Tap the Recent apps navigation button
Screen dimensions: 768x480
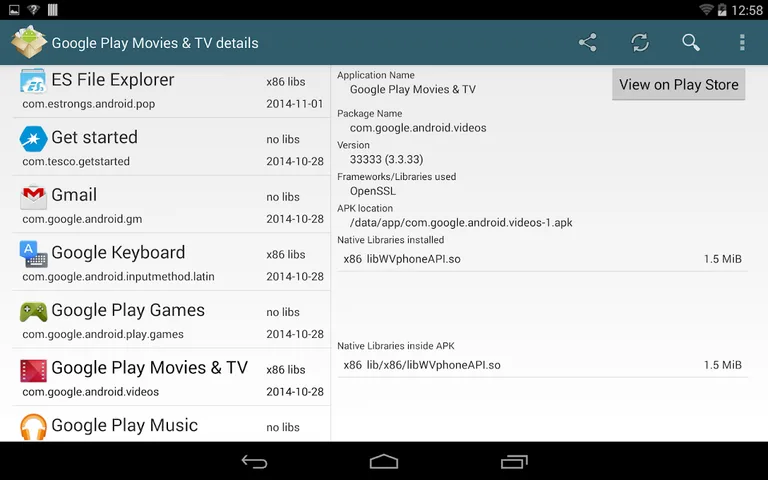(514, 461)
